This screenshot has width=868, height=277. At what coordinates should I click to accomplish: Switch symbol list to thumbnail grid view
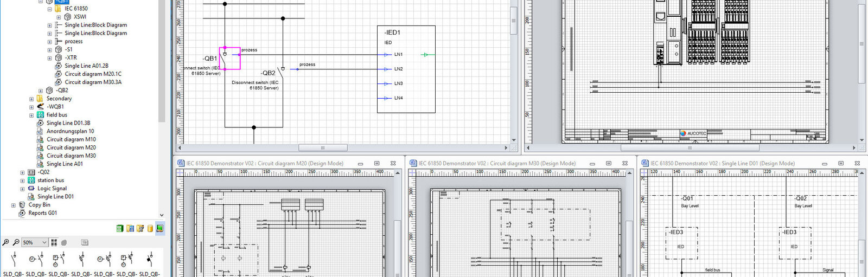click(x=54, y=242)
